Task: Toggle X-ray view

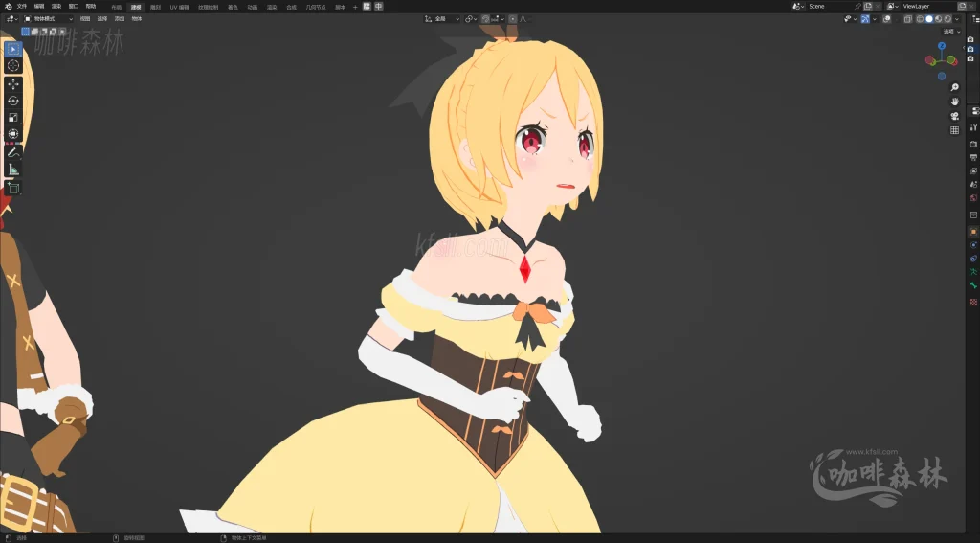Action: click(x=907, y=19)
